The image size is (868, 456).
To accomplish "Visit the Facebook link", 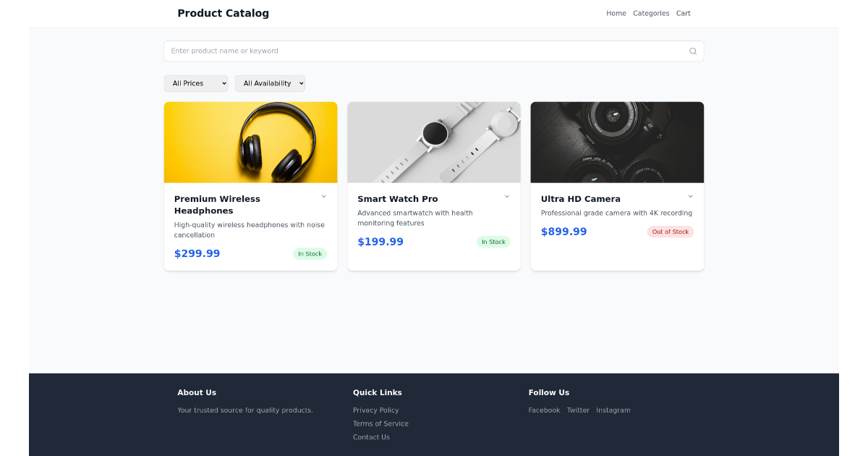I will 544,410.
